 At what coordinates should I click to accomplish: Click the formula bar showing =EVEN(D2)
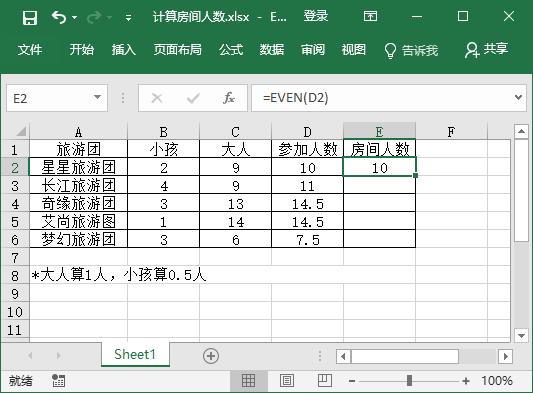point(382,98)
